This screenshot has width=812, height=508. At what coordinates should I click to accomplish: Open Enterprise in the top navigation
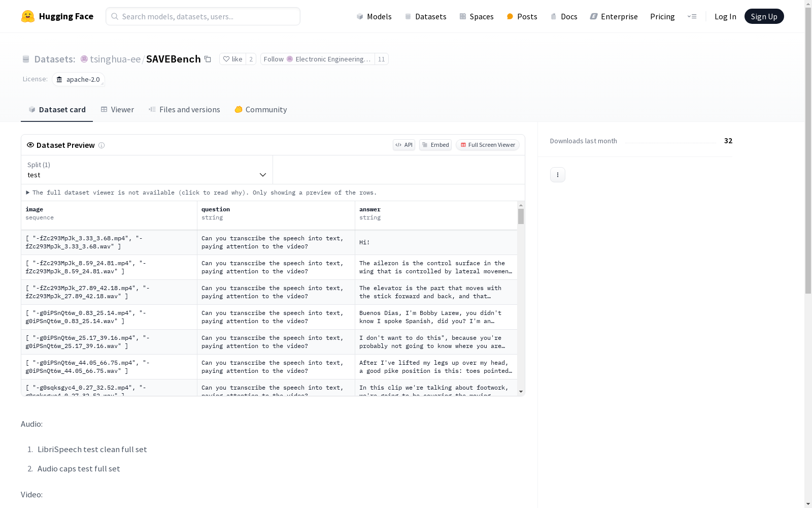(614, 16)
